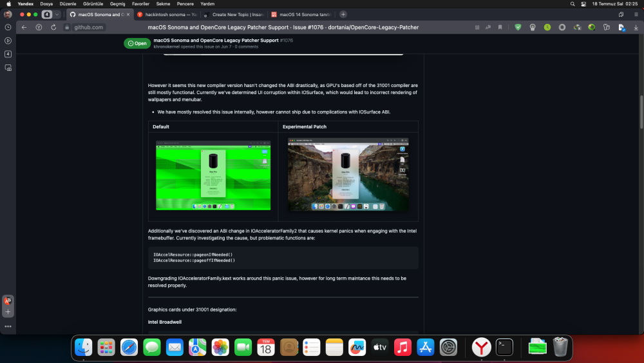The image size is (644, 363).
Task: Bookmark this page
Action: (500, 27)
